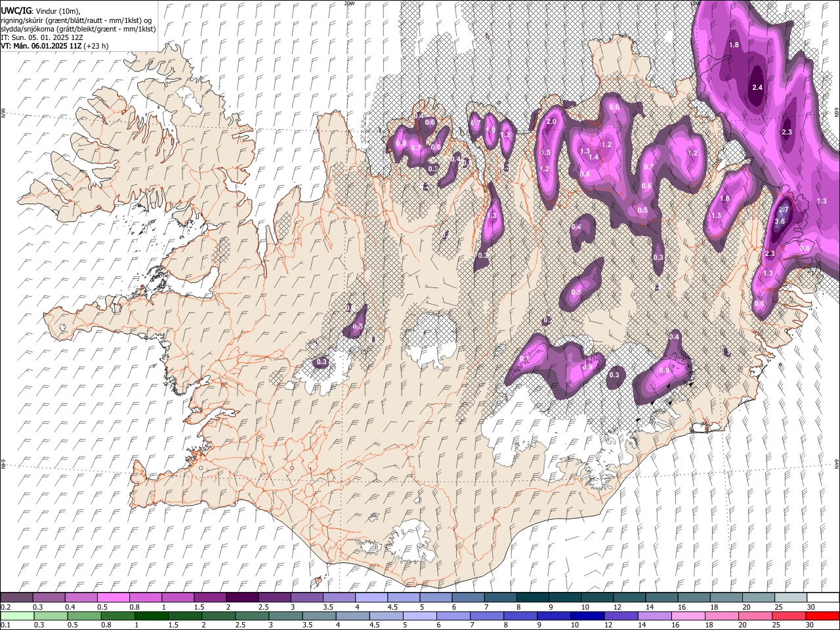
Task: Click the light purple swatch starting at 14 in lower legend
Action: coord(655,616)
